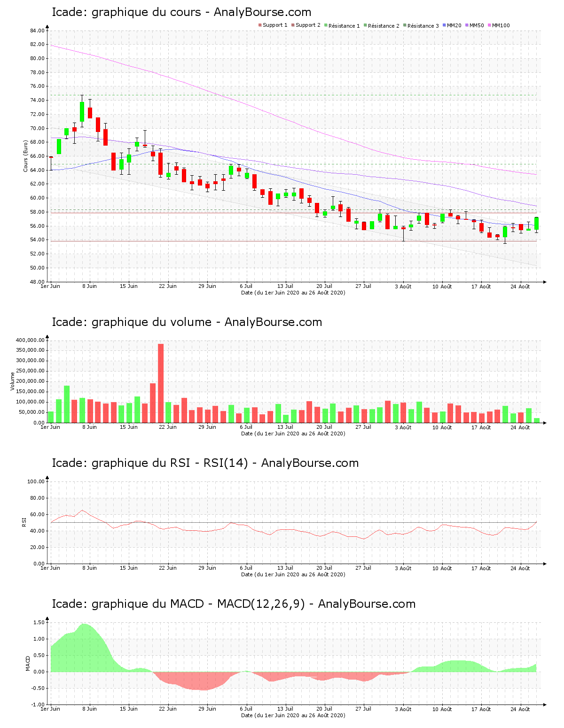Click '27 Juil' date under RSI chart
This screenshot has height=728, width=564.
pos(363,568)
